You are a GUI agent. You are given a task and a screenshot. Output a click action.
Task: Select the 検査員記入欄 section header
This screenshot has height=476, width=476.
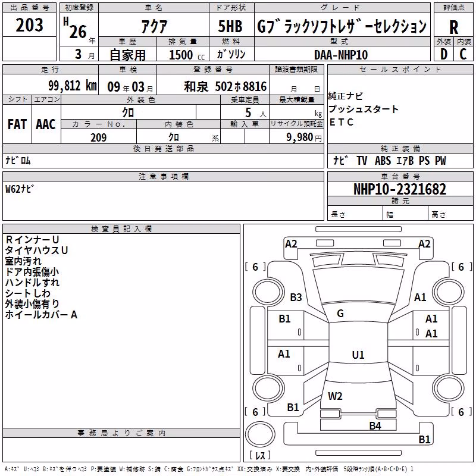(121, 229)
